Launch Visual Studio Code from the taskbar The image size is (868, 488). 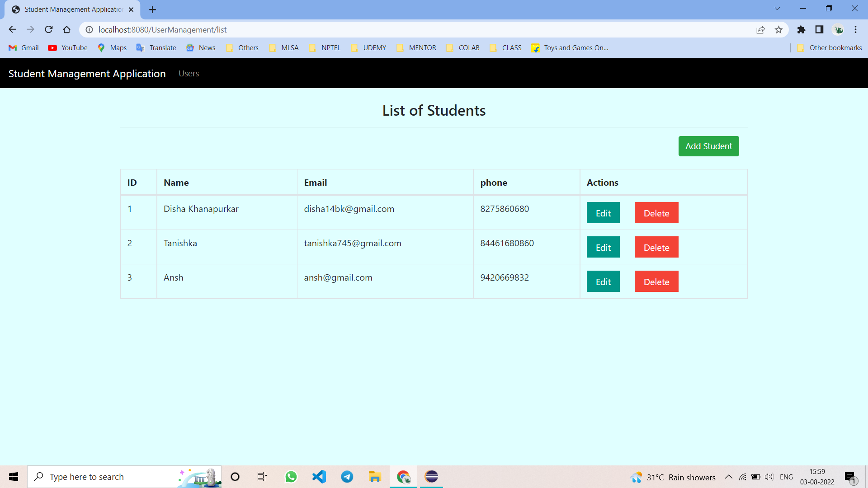point(319,477)
